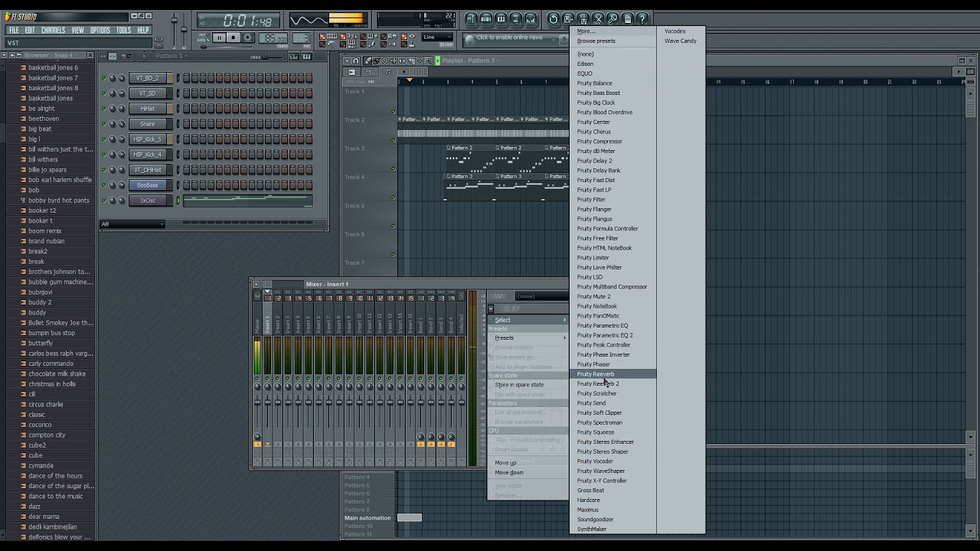Viewport: 980px width, 551px height.
Task: Click the 3xOsc channel button
Action: pyautogui.click(x=147, y=201)
